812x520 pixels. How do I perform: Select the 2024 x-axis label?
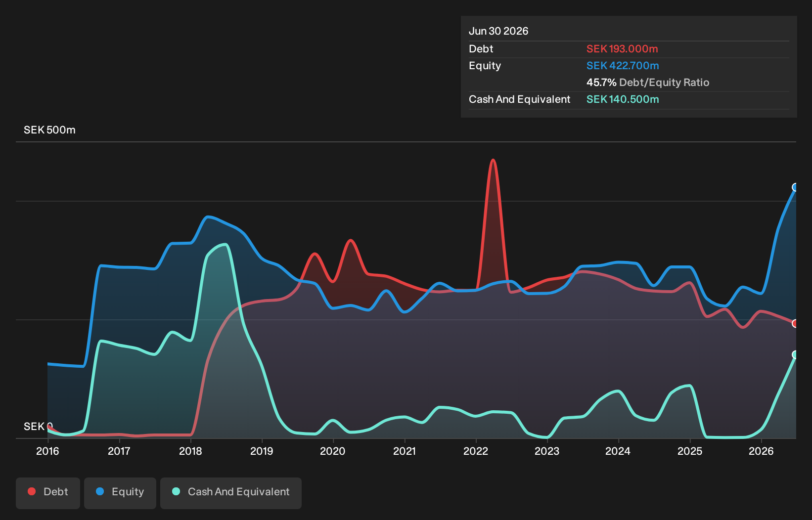[x=618, y=451]
